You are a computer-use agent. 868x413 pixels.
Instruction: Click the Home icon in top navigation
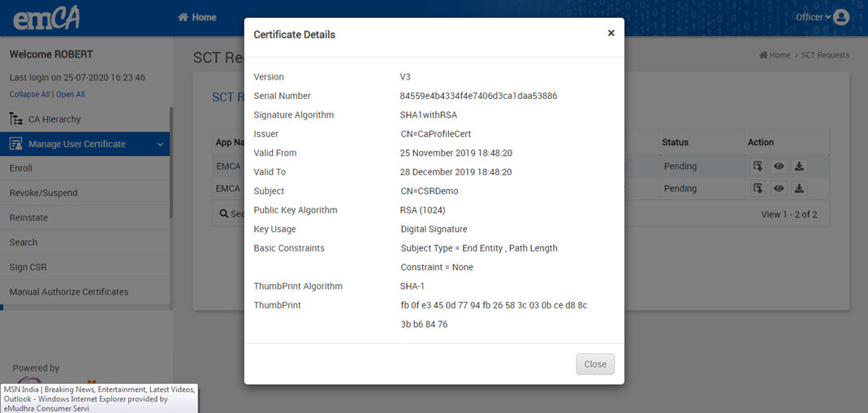pyautogui.click(x=184, y=17)
